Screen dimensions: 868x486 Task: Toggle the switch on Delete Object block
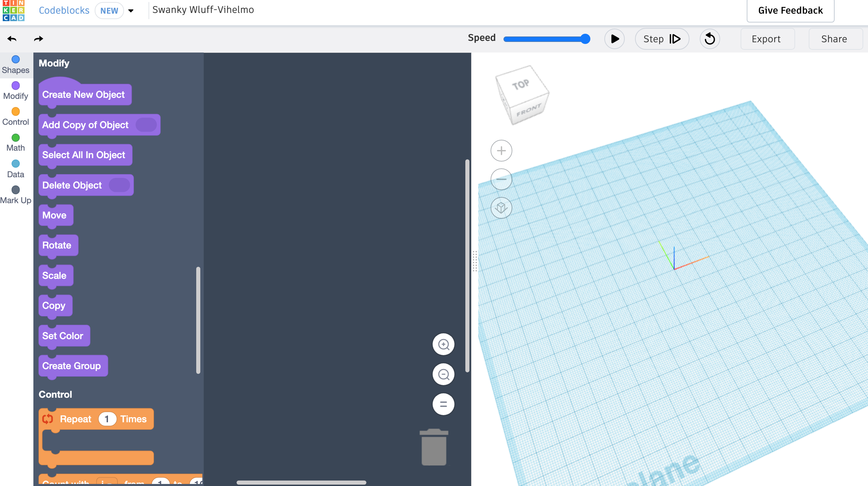pos(120,185)
